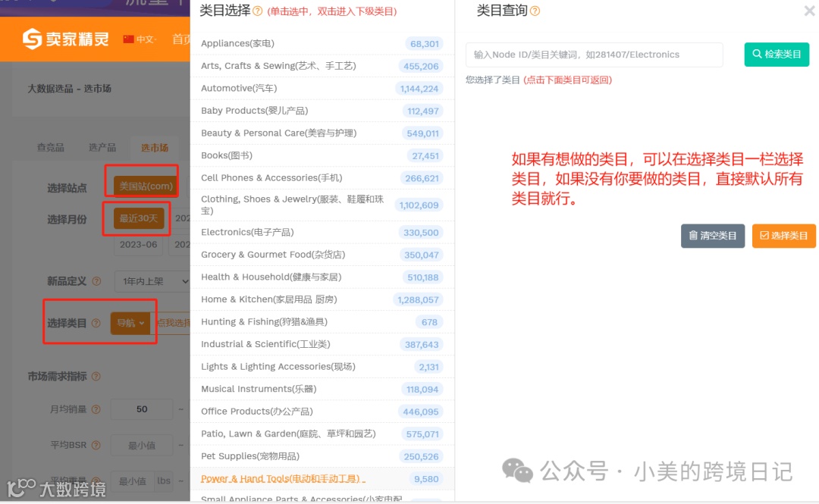
Task: Click the 68,301 count badge for Appliances
Action: pyautogui.click(x=424, y=44)
